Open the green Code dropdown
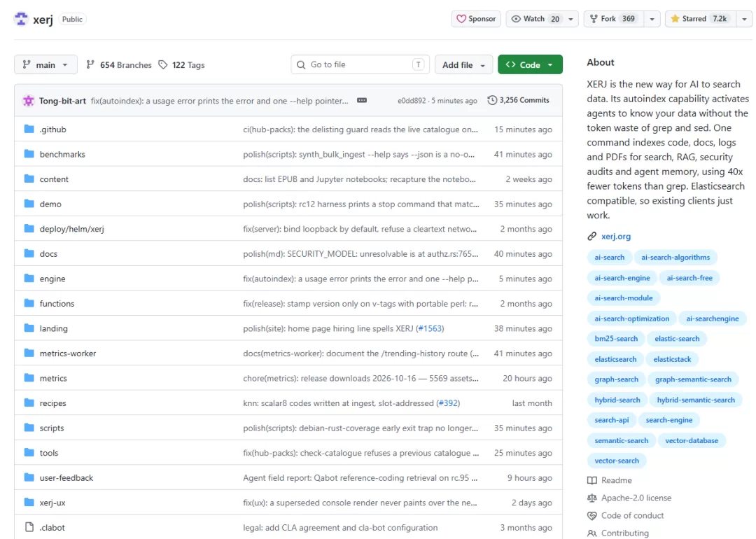Viewport: 756px width, 539px height. click(530, 64)
